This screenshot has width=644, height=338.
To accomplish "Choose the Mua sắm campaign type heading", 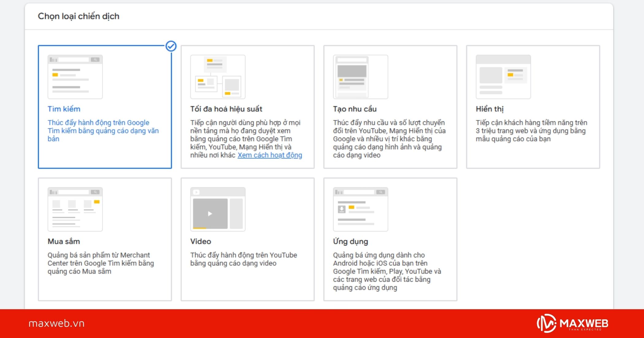I will pos(64,242).
